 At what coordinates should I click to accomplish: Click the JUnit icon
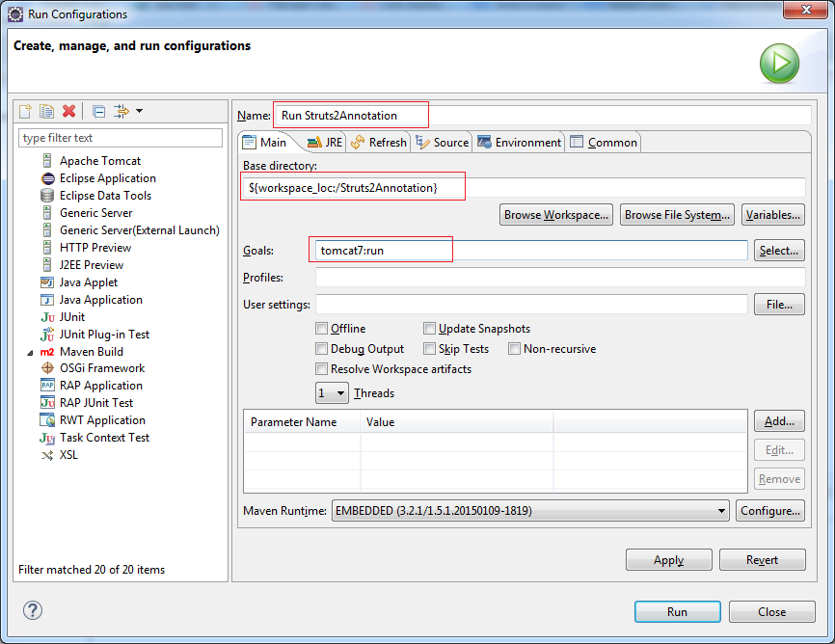47,317
